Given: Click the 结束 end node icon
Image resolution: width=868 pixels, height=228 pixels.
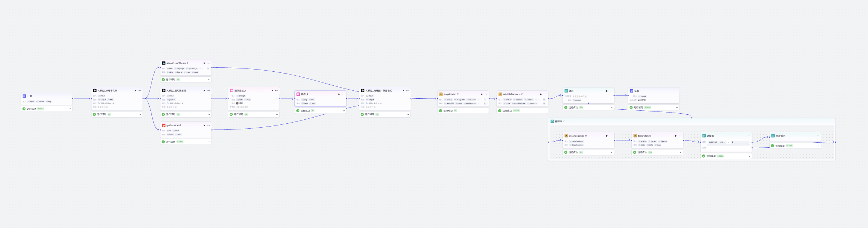Looking at the screenshot, I should [631, 91].
